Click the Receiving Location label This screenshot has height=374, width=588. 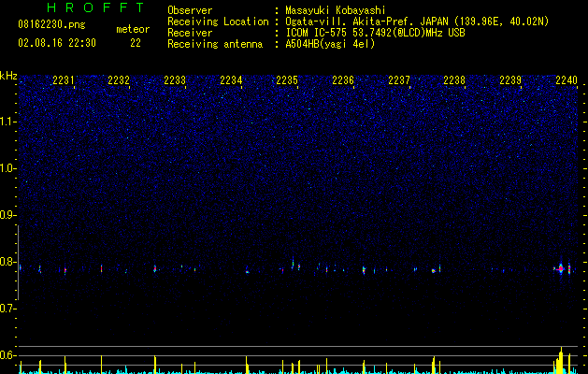pos(218,22)
